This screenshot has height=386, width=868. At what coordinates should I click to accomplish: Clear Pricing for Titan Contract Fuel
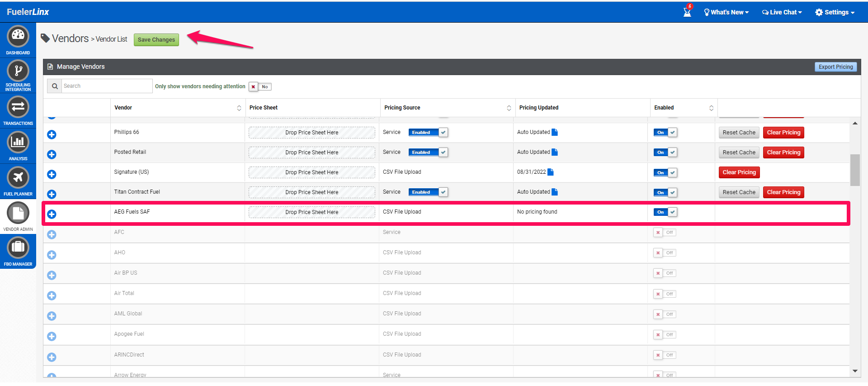783,192
